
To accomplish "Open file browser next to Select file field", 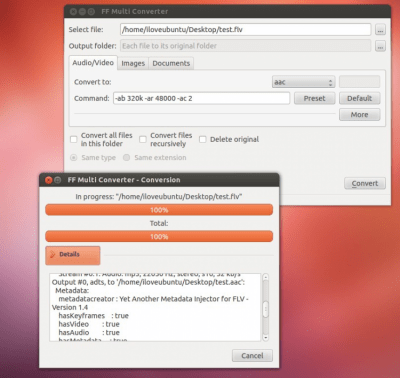I will [x=380, y=29].
